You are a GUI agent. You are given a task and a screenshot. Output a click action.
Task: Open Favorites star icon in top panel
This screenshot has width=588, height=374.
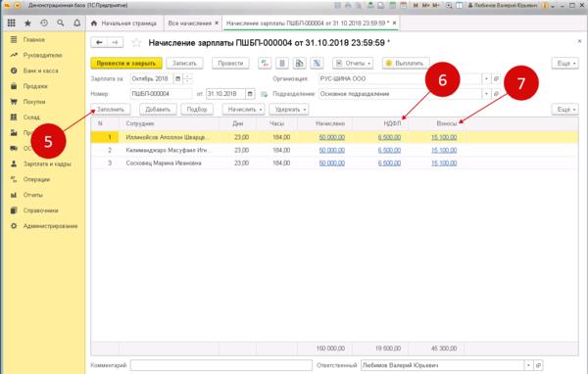pyautogui.click(x=27, y=23)
